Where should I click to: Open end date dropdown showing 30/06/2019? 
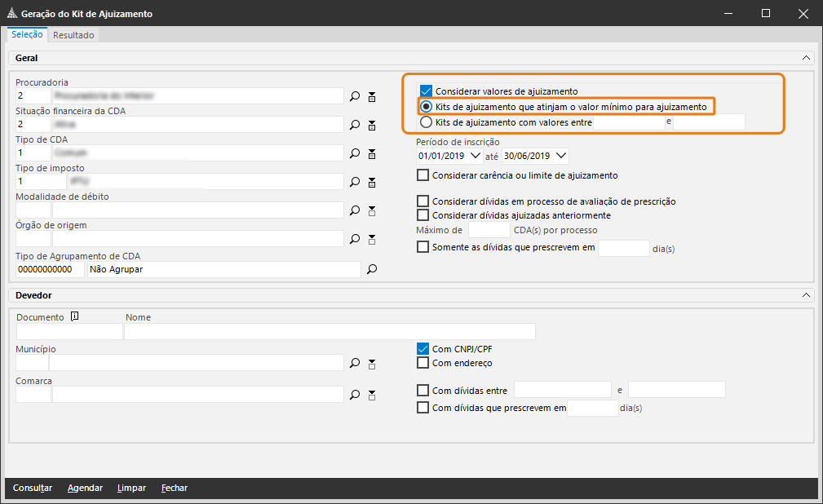pyautogui.click(x=561, y=156)
